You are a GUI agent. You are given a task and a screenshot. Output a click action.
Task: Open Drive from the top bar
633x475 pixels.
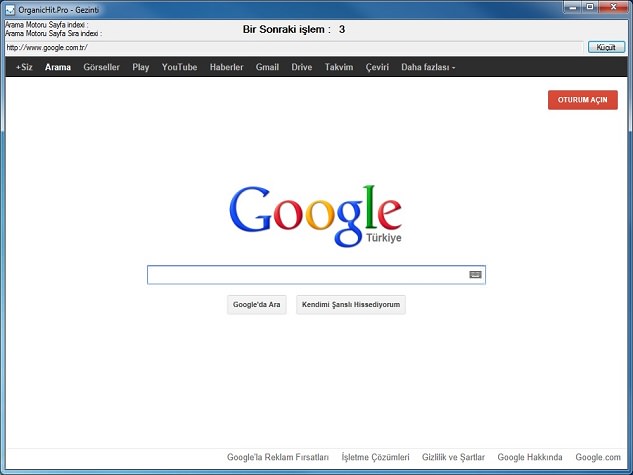tap(302, 67)
